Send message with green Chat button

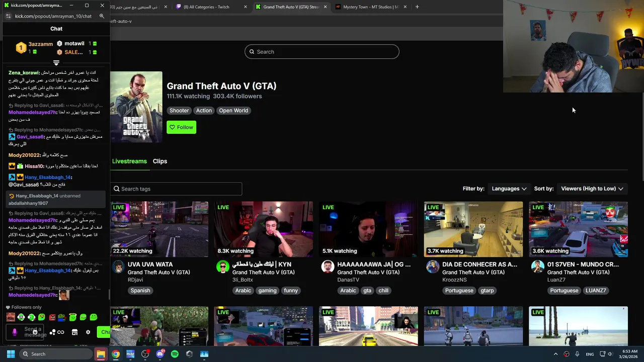pyautogui.click(x=104, y=332)
